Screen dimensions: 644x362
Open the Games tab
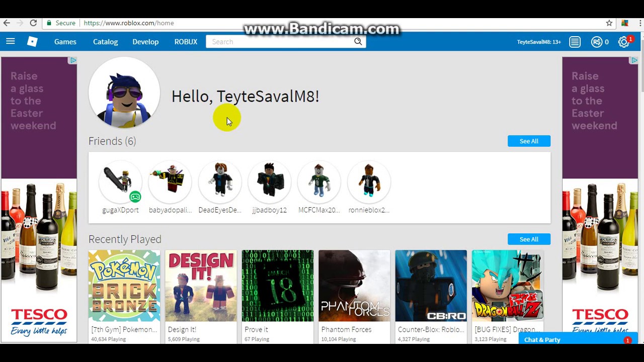(x=65, y=42)
